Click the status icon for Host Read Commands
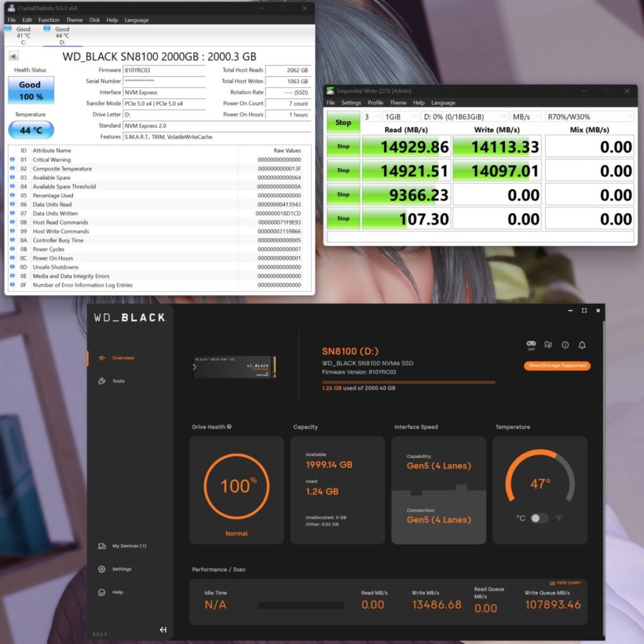The image size is (644, 644). click(x=13, y=222)
